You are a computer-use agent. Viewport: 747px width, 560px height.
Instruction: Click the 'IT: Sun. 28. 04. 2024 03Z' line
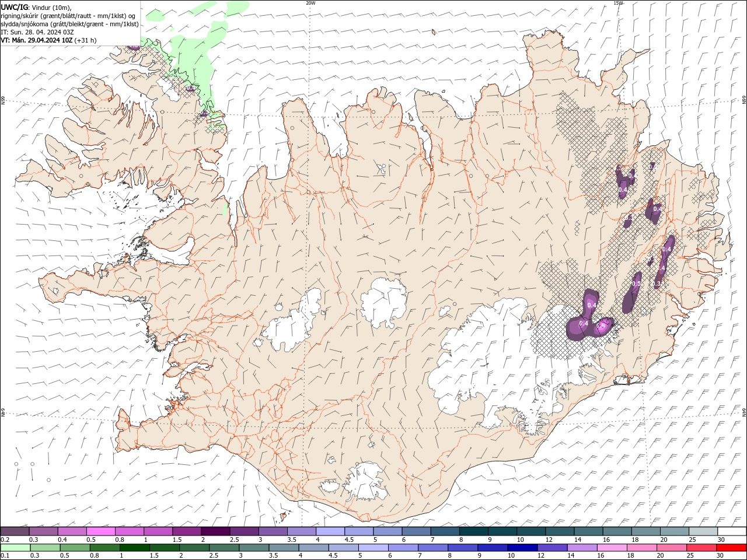(37, 32)
